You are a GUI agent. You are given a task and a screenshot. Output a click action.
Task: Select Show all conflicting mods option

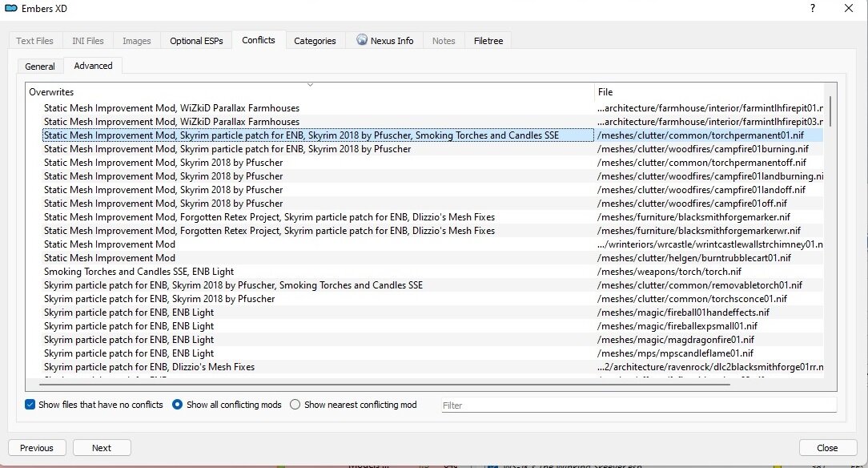(177, 405)
